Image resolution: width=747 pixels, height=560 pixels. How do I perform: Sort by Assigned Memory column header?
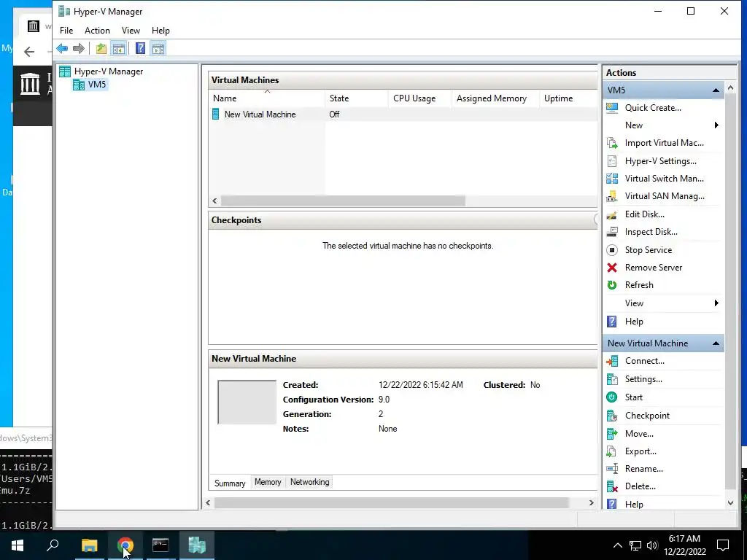pos(495,98)
